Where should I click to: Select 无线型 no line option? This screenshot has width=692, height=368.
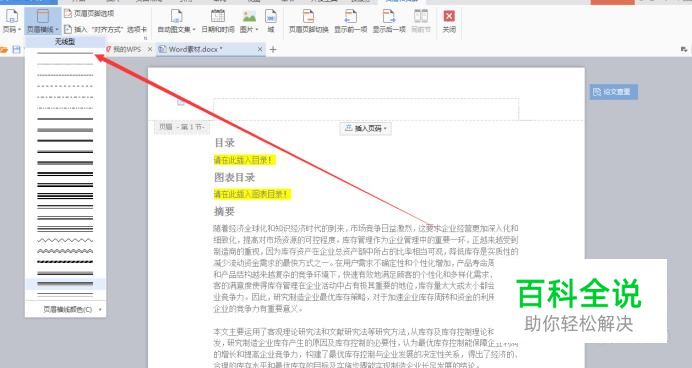pos(65,42)
